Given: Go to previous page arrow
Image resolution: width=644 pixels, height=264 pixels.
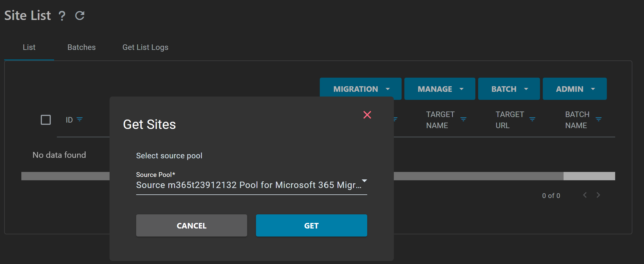Looking at the screenshot, I should (x=585, y=195).
